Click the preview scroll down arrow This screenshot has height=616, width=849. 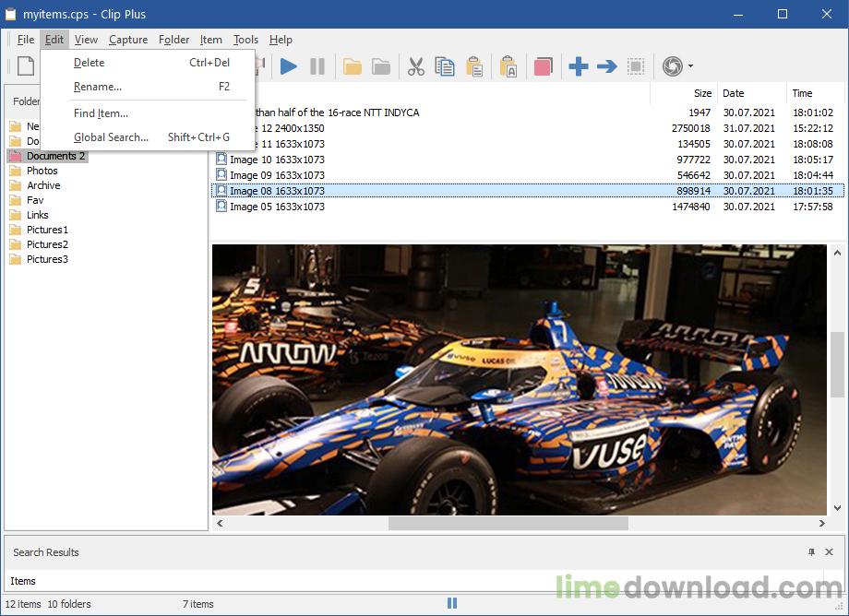(x=837, y=508)
